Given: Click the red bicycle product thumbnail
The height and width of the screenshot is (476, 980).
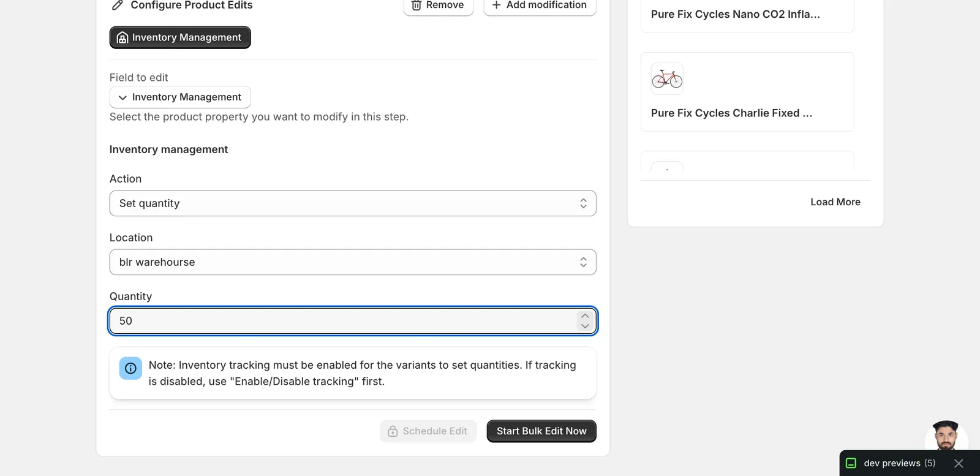Looking at the screenshot, I should pos(667,78).
